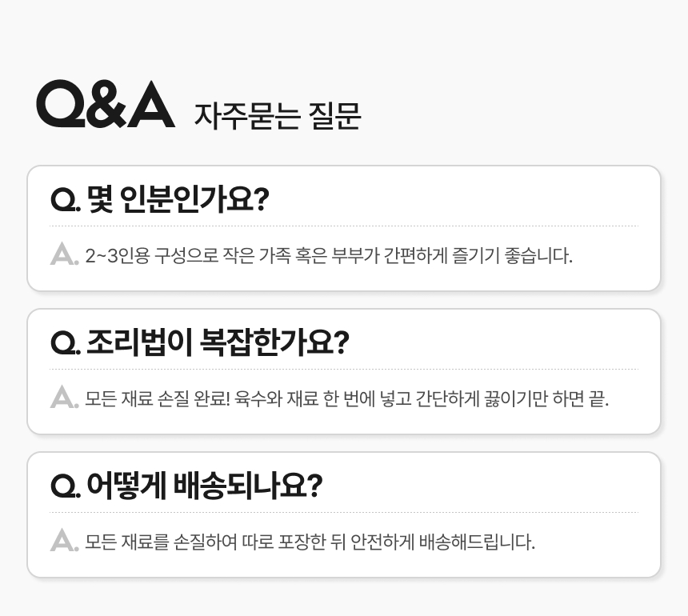Click the A icon beside '모든 재료 손질 완료!'
Image resolution: width=688 pixels, height=616 pixels.
[63, 398]
